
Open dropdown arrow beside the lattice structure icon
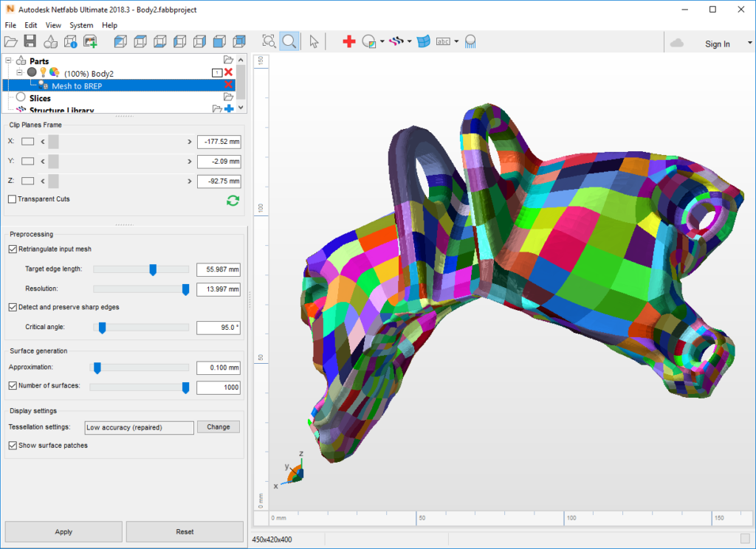click(410, 42)
